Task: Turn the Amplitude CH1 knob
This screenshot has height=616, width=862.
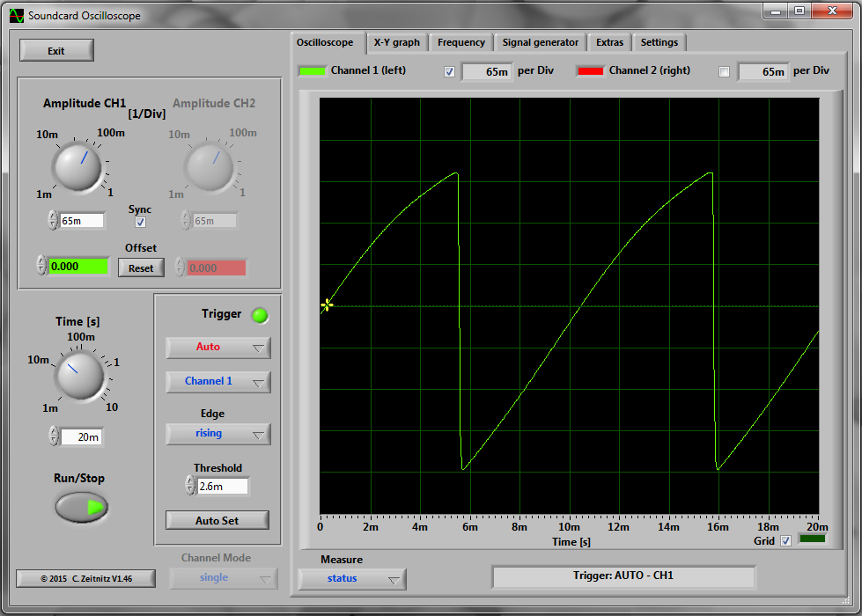Action: pos(78,167)
